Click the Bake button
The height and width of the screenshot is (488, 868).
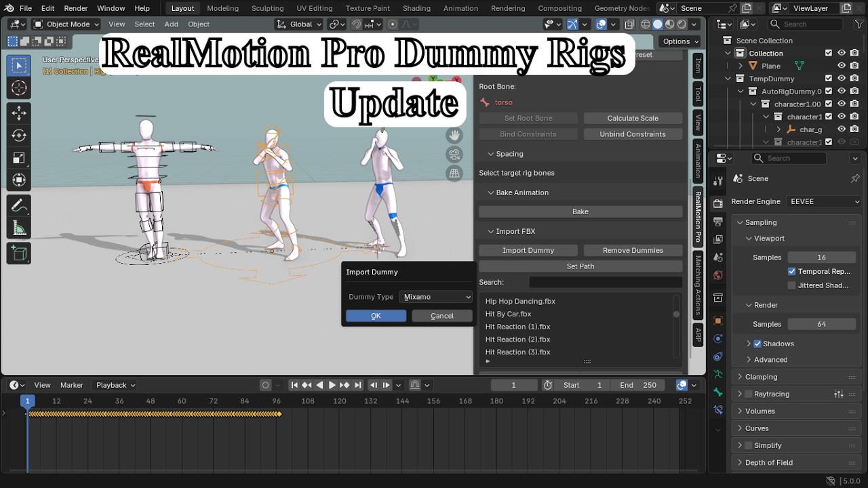click(580, 211)
